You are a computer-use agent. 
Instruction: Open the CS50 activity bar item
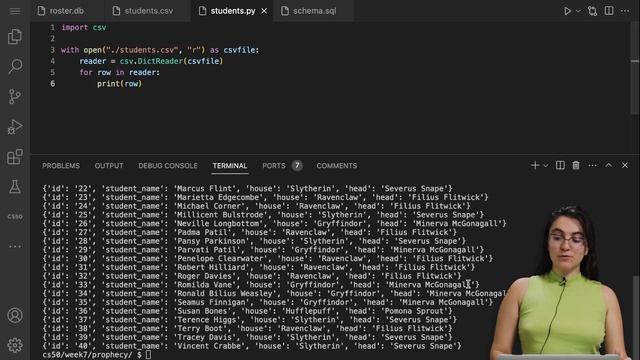[x=15, y=216]
